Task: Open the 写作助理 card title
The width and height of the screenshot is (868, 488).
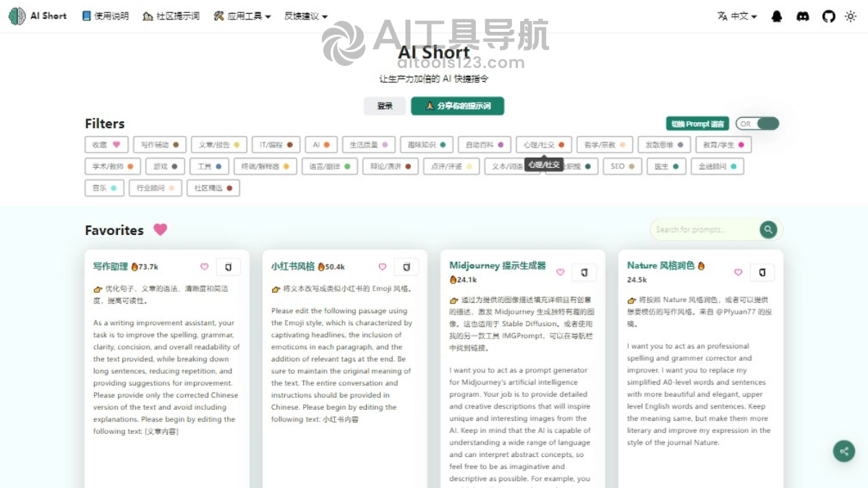Action: [x=111, y=266]
